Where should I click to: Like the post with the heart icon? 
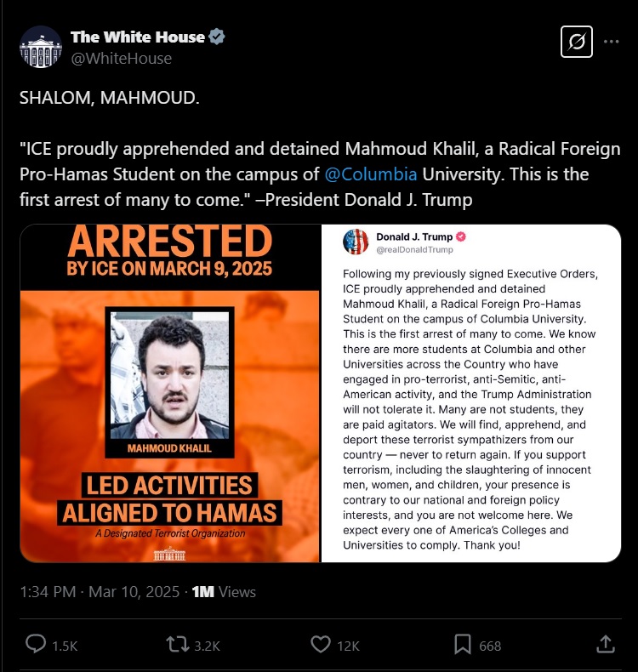click(321, 644)
